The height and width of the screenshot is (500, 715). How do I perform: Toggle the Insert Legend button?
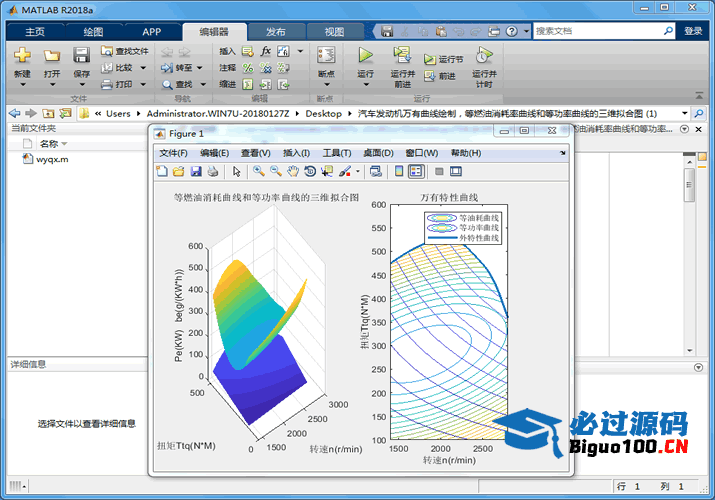click(416, 171)
